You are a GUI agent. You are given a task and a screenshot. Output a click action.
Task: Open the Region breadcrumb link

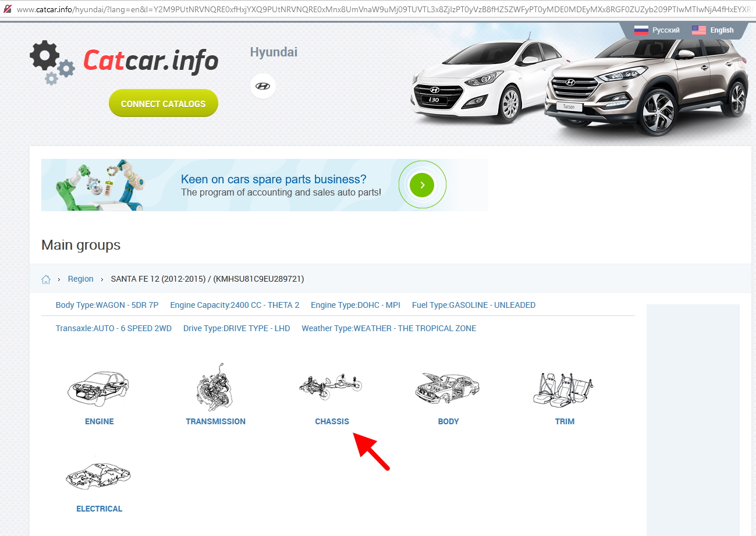pyautogui.click(x=80, y=279)
